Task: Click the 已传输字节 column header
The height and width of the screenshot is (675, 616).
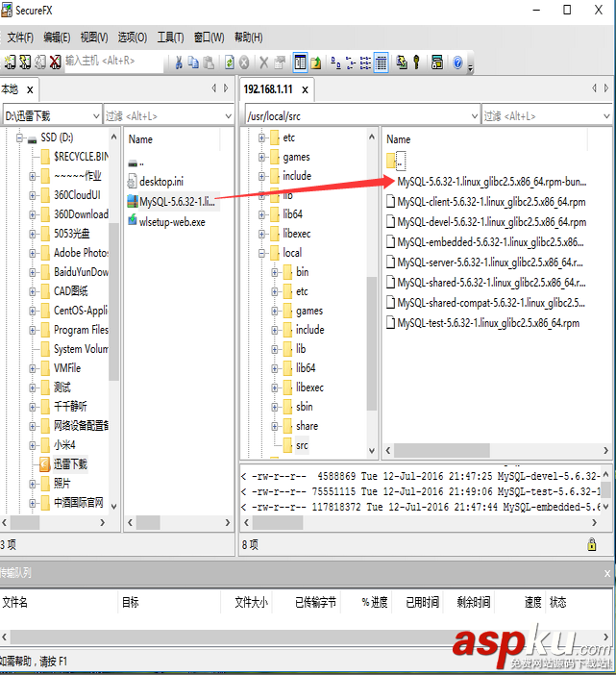Action: click(316, 602)
